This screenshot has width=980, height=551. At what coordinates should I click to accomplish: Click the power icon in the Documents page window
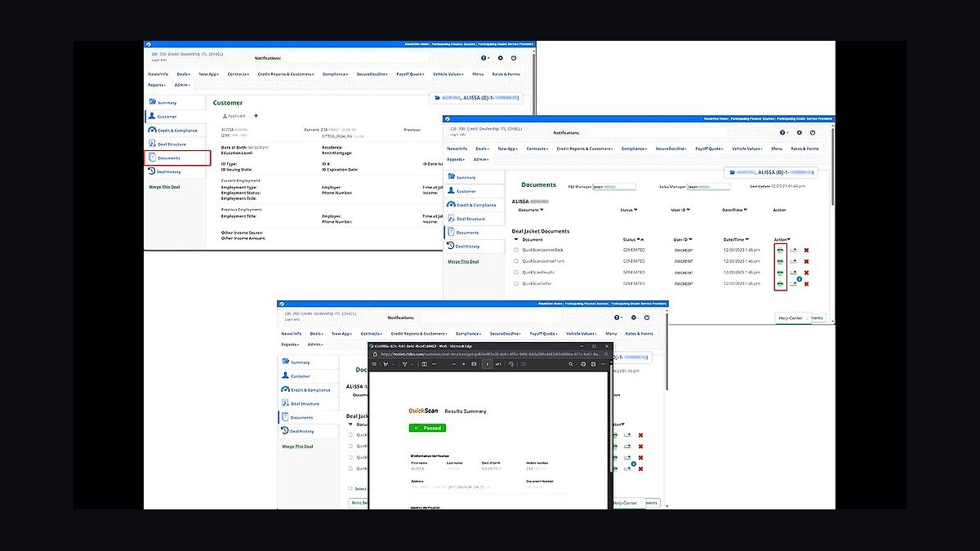[813, 132]
